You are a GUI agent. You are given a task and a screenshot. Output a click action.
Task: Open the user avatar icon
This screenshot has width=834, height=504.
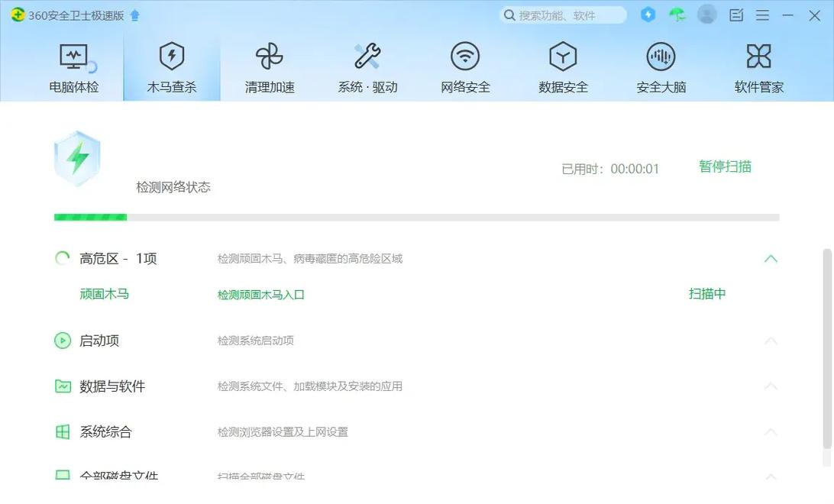pos(706,15)
